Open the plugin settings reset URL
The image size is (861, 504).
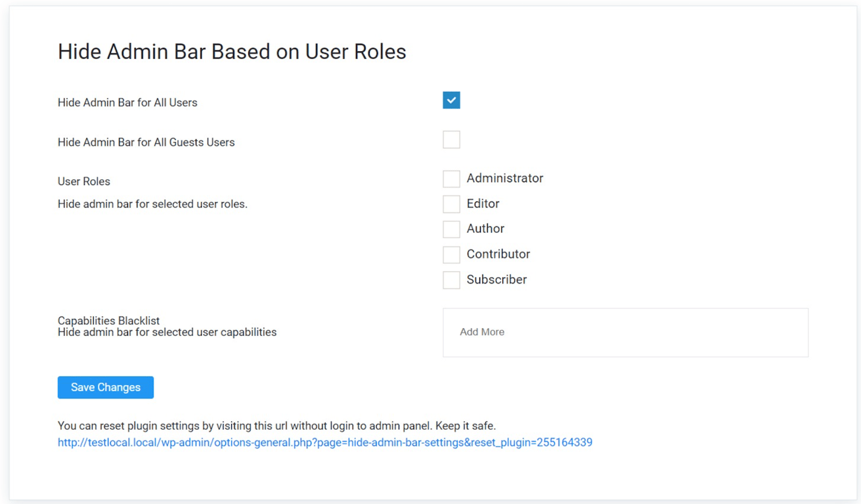pos(325,442)
